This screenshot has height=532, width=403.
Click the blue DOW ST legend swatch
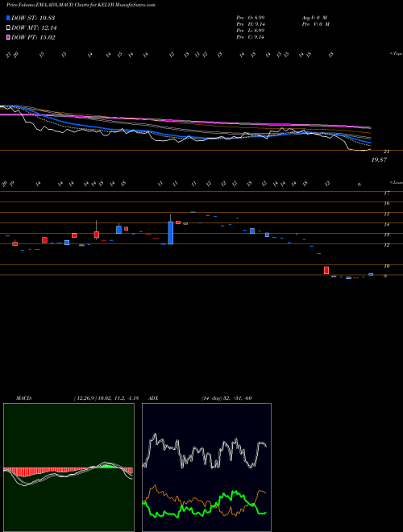8,18
